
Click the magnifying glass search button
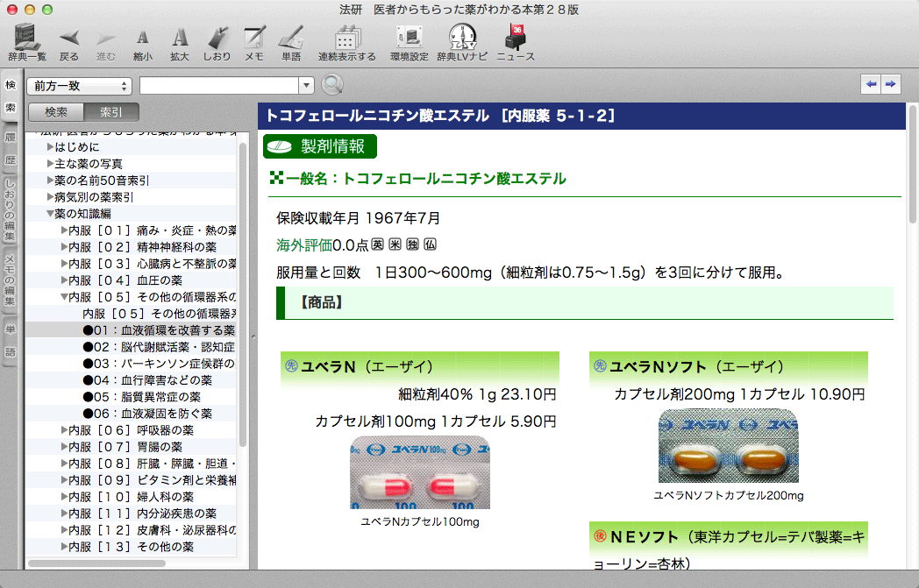tap(332, 85)
